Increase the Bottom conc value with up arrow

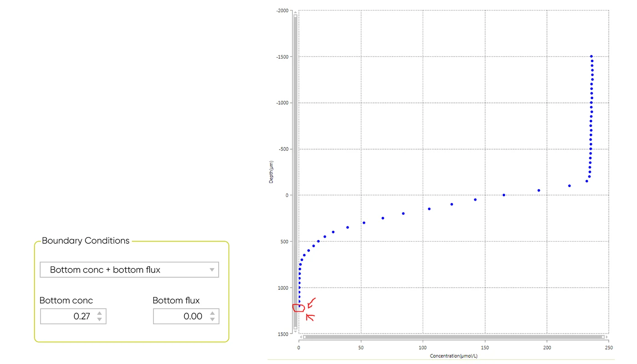(x=100, y=313)
